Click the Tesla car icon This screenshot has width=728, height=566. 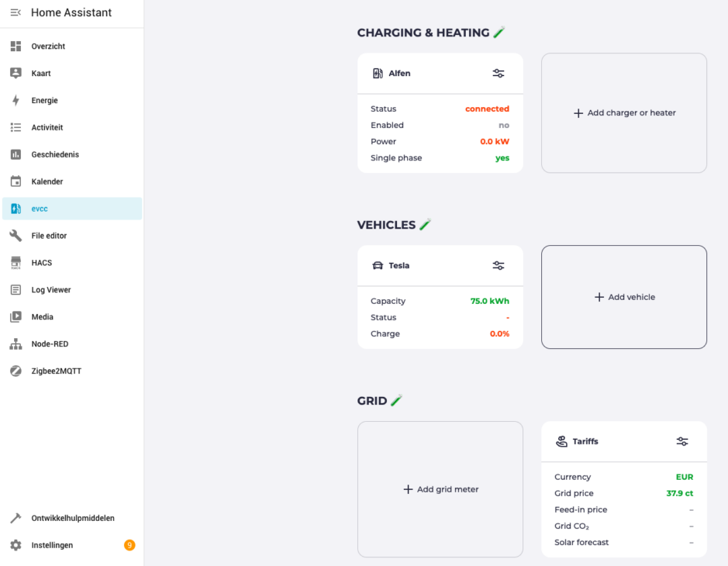378,266
